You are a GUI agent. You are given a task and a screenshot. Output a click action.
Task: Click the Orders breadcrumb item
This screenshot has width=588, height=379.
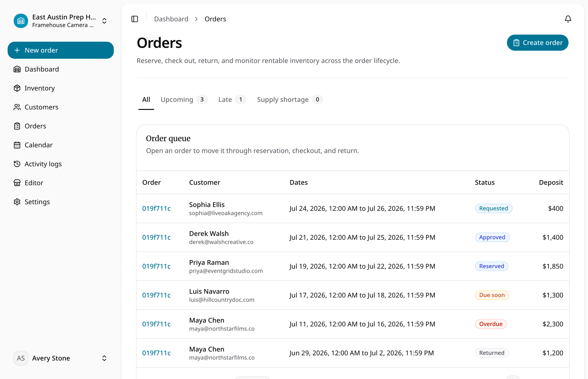[215, 19]
